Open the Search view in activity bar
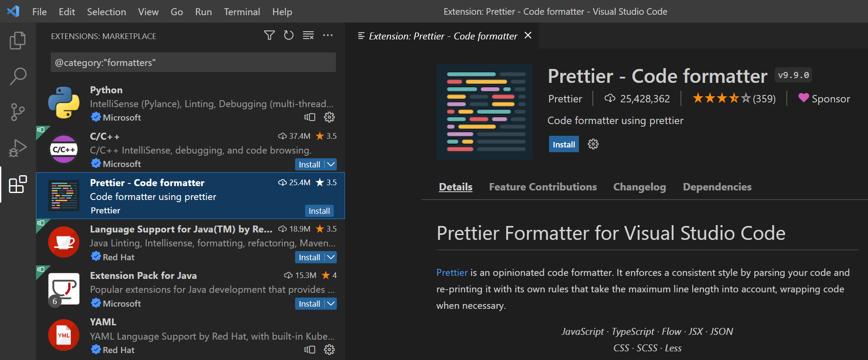The width and height of the screenshot is (868, 360). click(x=18, y=76)
